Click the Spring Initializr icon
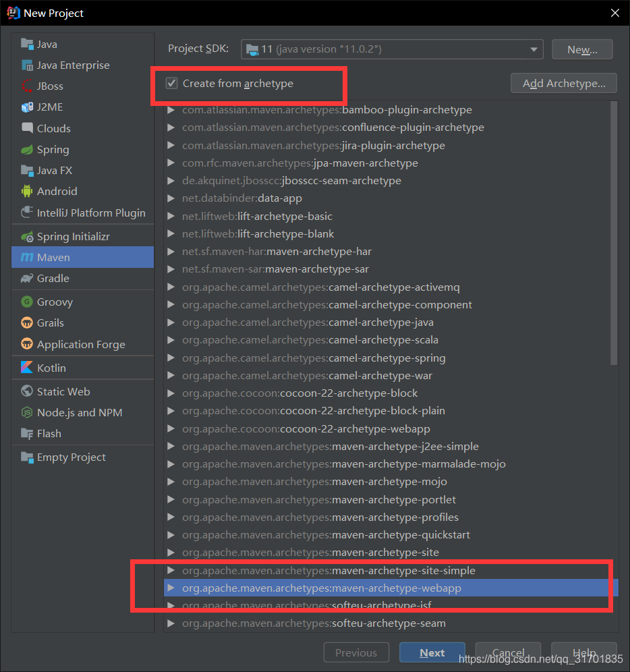The image size is (630, 672). click(27, 237)
